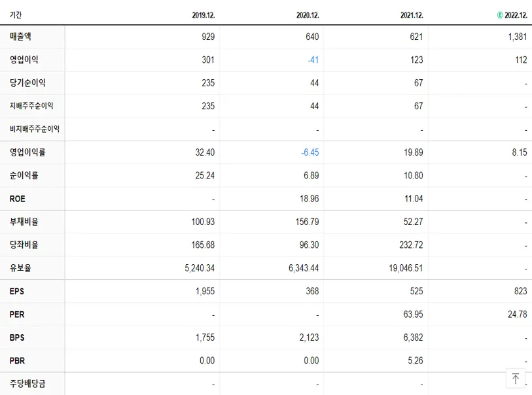Select PBR value 5.26

pos(416,360)
